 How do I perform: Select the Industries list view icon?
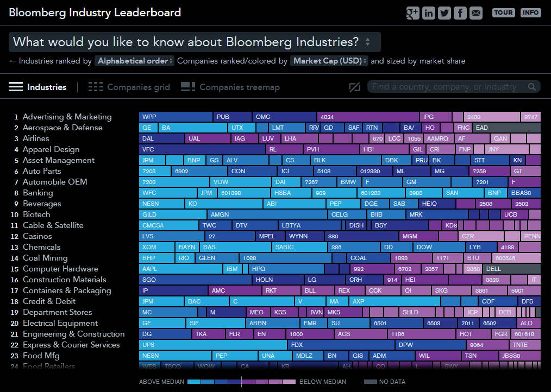pos(16,87)
